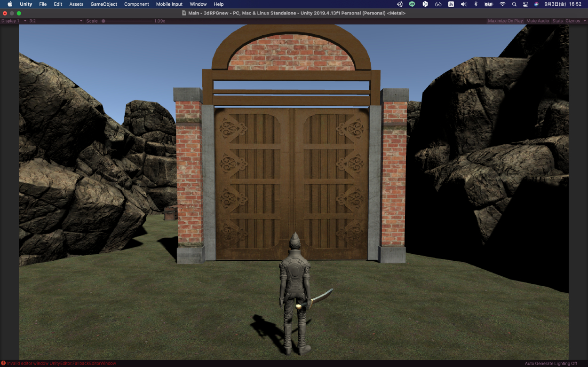Open the LINE icon in menu bar
Viewport: 588px width, 367px height.
point(412,4)
